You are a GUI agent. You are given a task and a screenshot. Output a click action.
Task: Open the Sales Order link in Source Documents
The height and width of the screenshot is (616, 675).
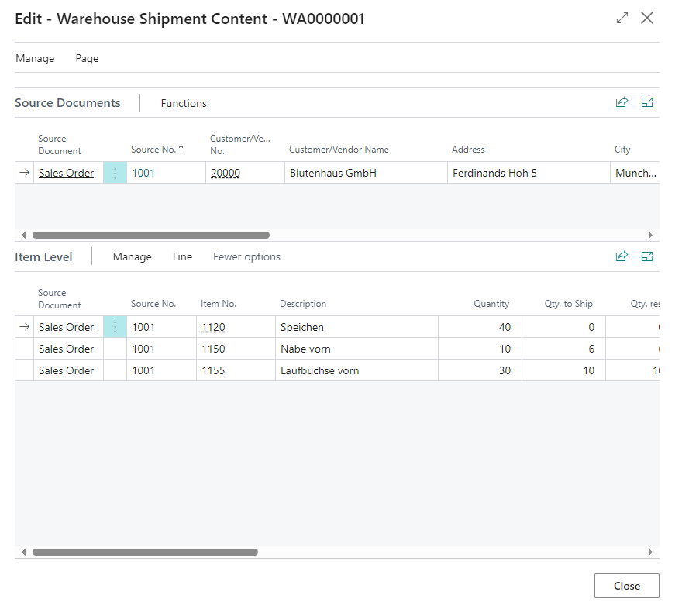(x=66, y=173)
